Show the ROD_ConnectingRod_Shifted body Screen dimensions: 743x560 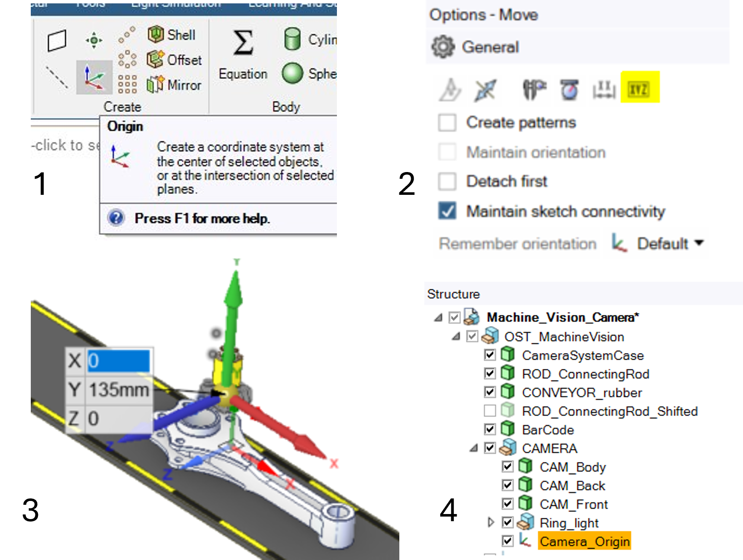489,411
